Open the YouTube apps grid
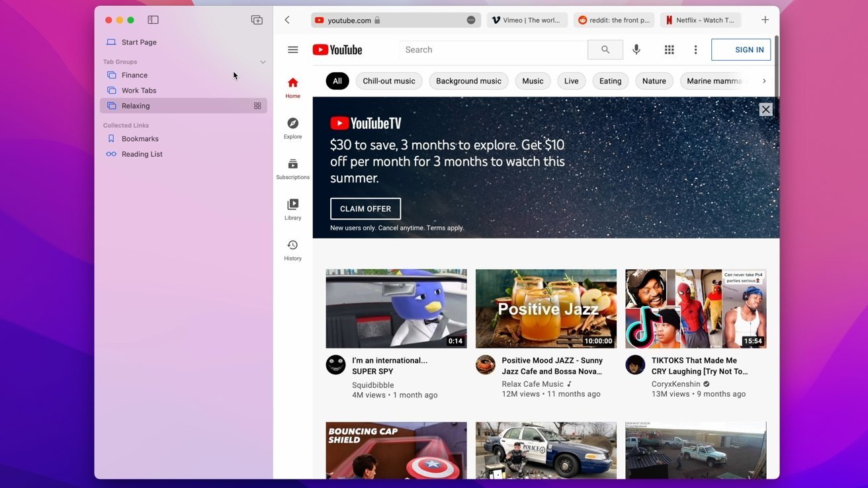 pyautogui.click(x=670, y=50)
